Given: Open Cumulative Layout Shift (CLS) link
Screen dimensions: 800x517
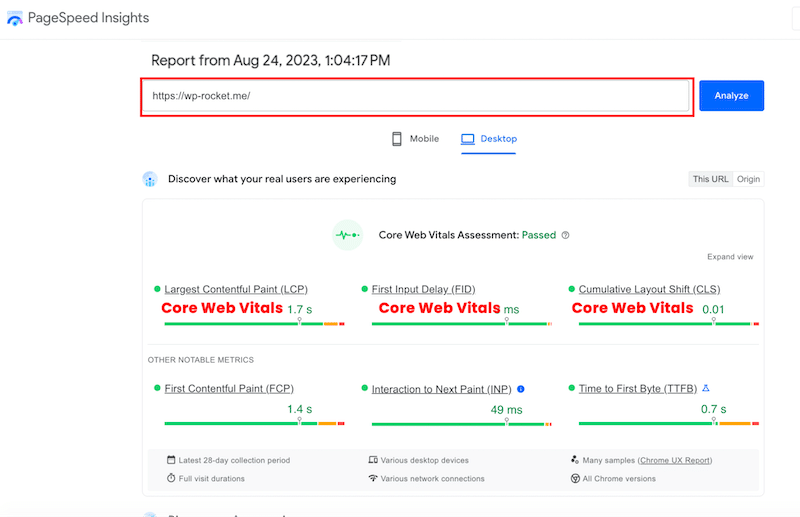Looking at the screenshot, I should pos(649,289).
